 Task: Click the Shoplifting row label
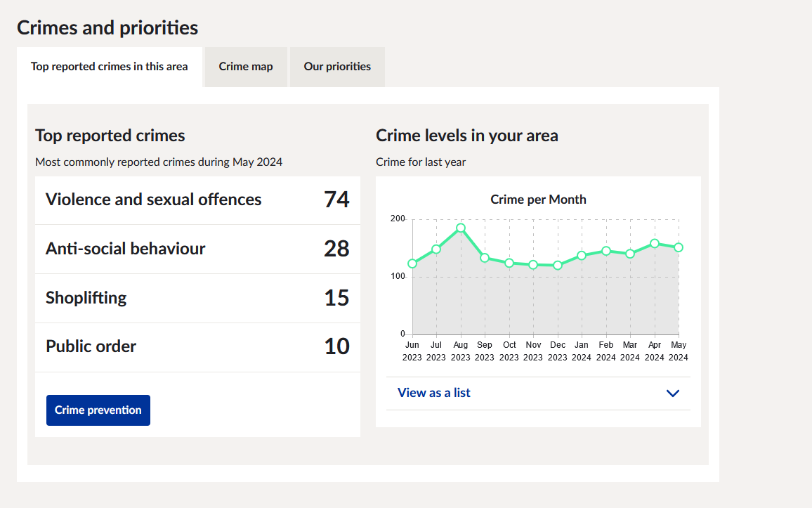(x=86, y=298)
